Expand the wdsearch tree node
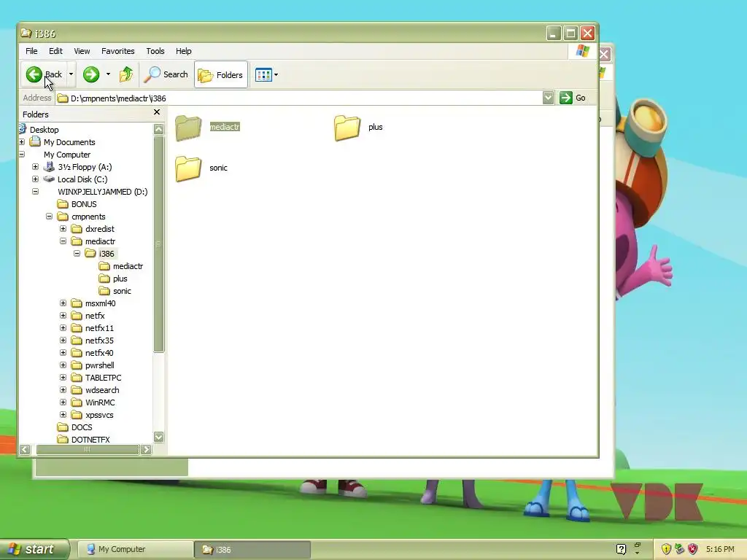The width and height of the screenshot is (747, 560). click(63, 389)
